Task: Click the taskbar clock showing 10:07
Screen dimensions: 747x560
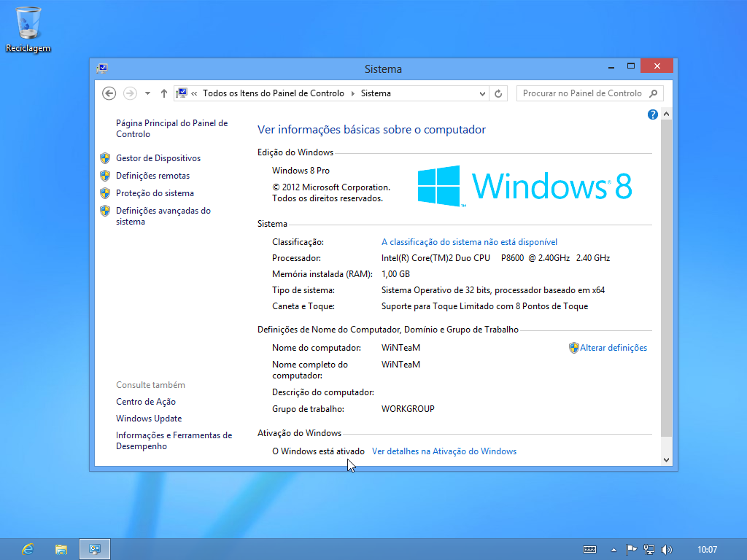Action: tap(707, 550)
